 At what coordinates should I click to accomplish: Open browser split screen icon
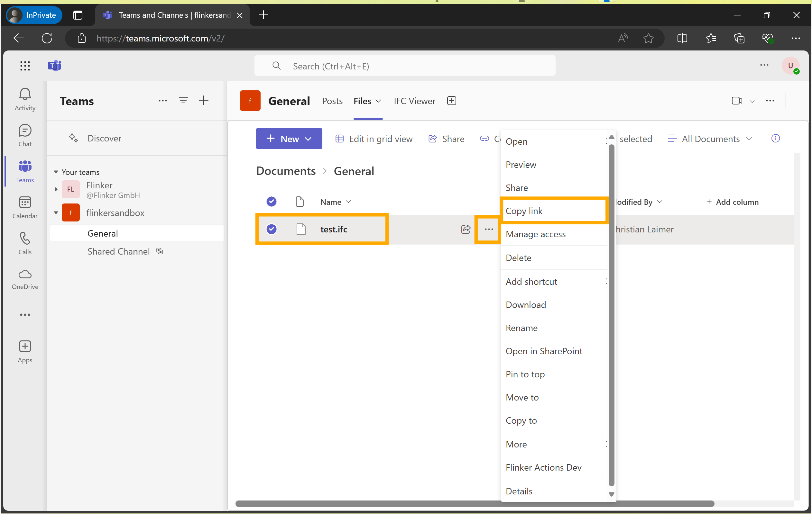(x=682, y=38)
